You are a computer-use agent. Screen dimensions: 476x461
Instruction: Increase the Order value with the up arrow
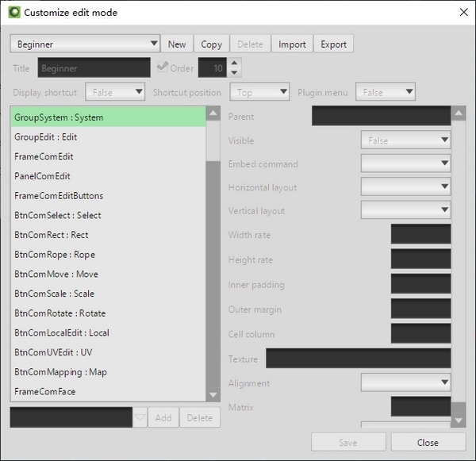234,63
